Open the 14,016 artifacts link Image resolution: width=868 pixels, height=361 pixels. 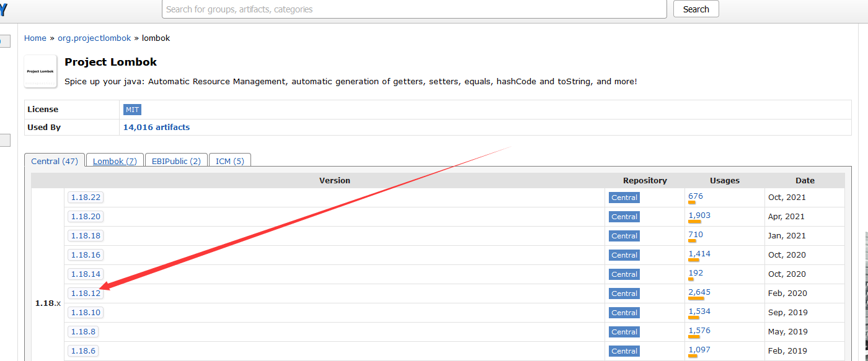click(x=157, y=127)
